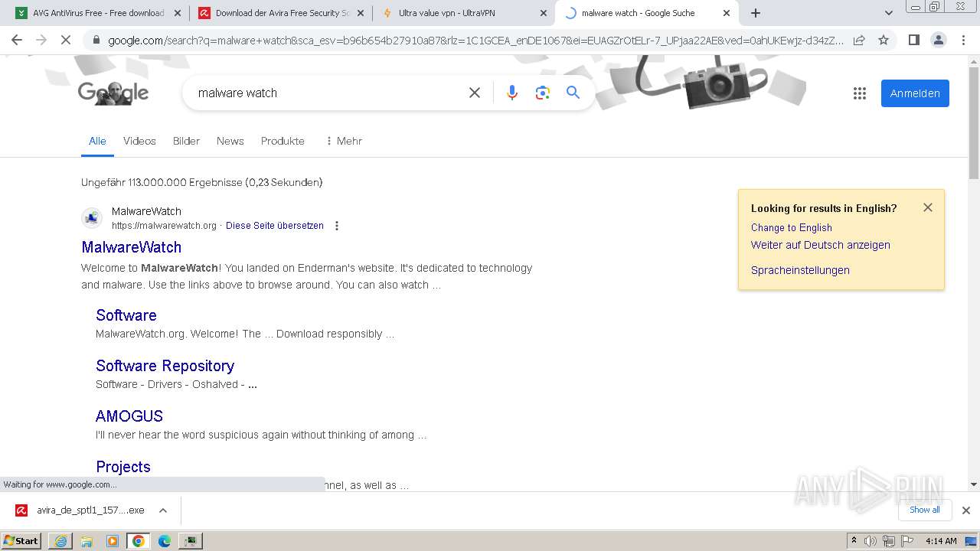Select the News search filter
The image size is (980, 551).
[x=230, y=141]
